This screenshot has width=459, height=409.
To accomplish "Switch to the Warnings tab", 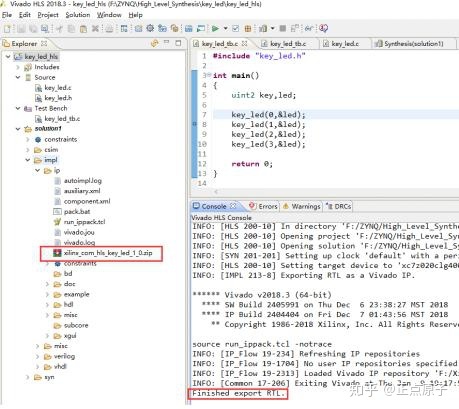I will 302,206.
